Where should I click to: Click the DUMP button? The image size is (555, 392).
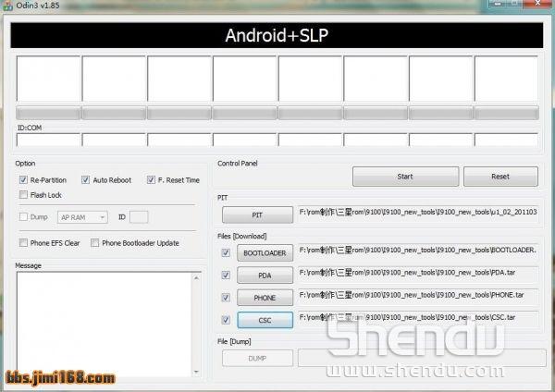point(258,359)
